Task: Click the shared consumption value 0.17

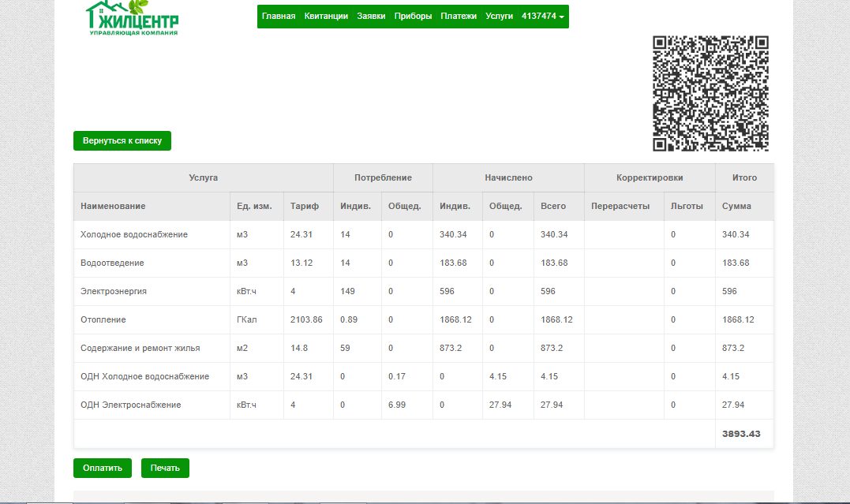Action: pyautogui.click(x=397, y=377)
